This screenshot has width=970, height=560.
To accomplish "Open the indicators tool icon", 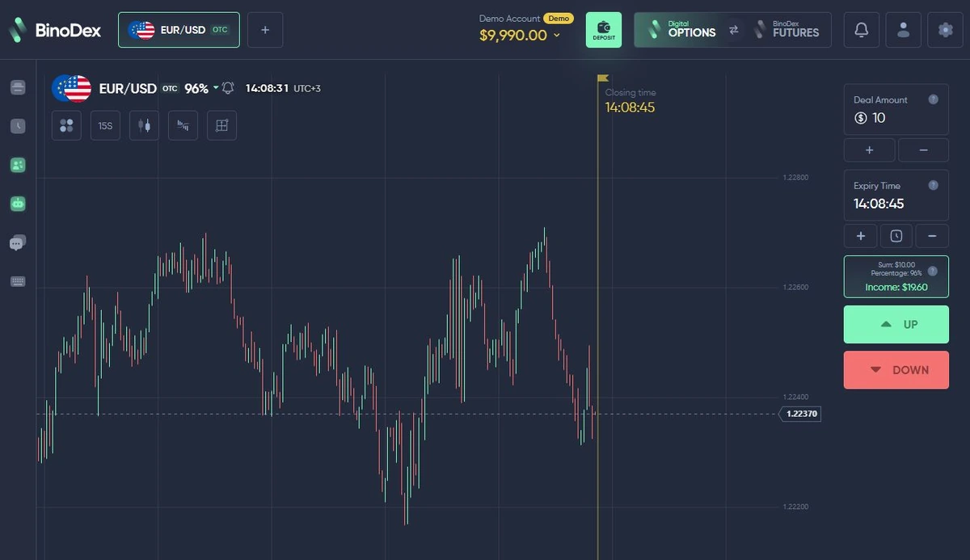I will click(x=183, y=125).
